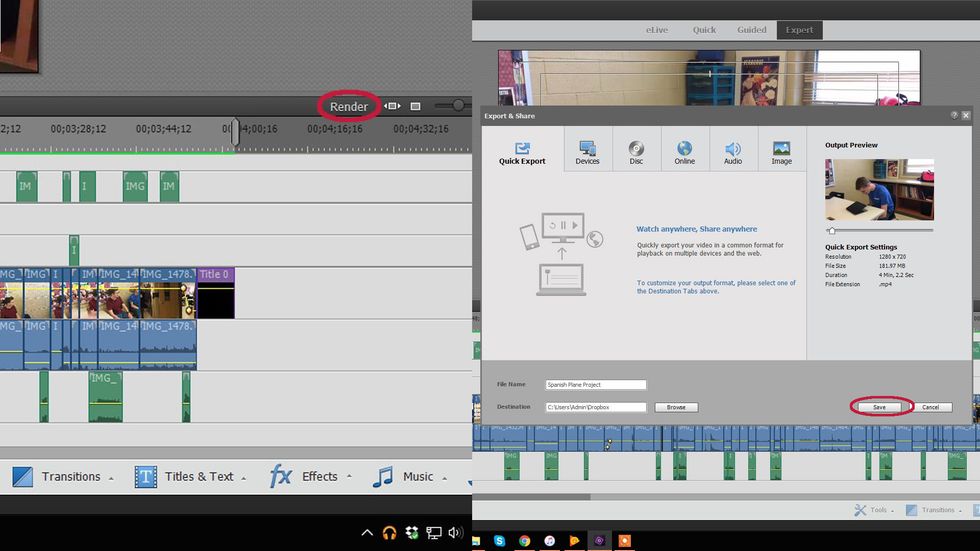Viewport: 980px width, 551px height.
Task: Choose the Audio export tab
Action: [733, 152]
